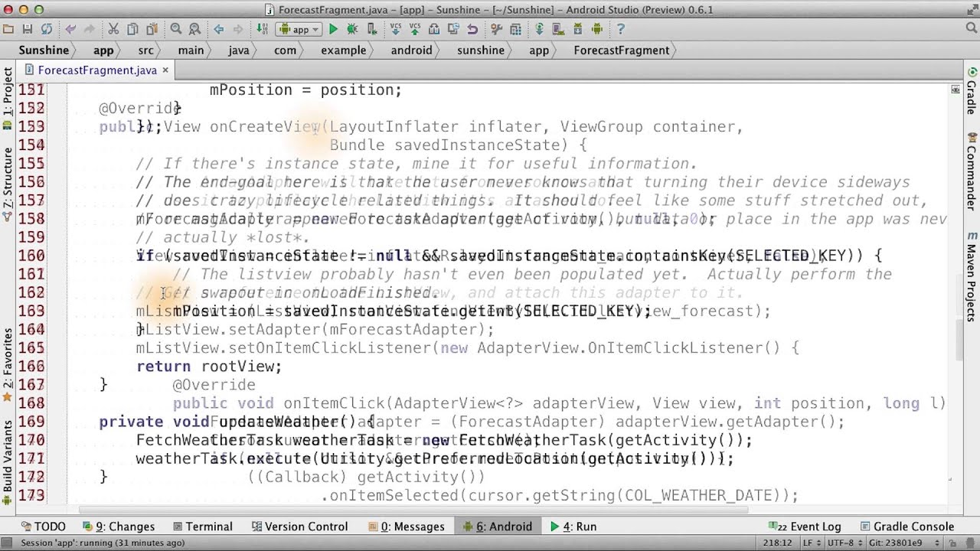
Task: Click the Synchronize refresh icon
Action: [x=47, y=29]
